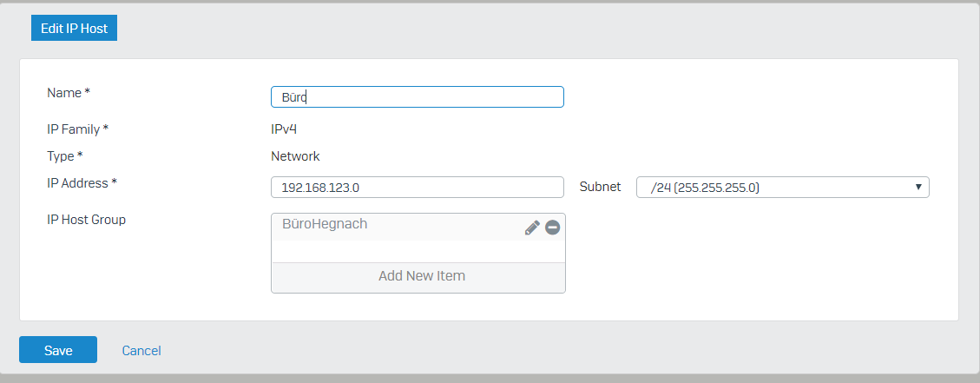Click the Name * field label
Viewport: 980px width, 383px height.
pyautogui.click(x=69, y=93)
